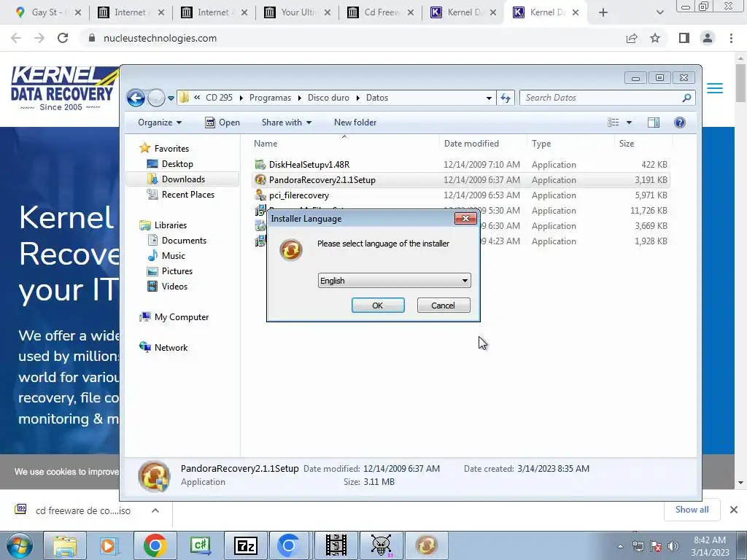Select Downloads in navigation pane

coord(183,179)
